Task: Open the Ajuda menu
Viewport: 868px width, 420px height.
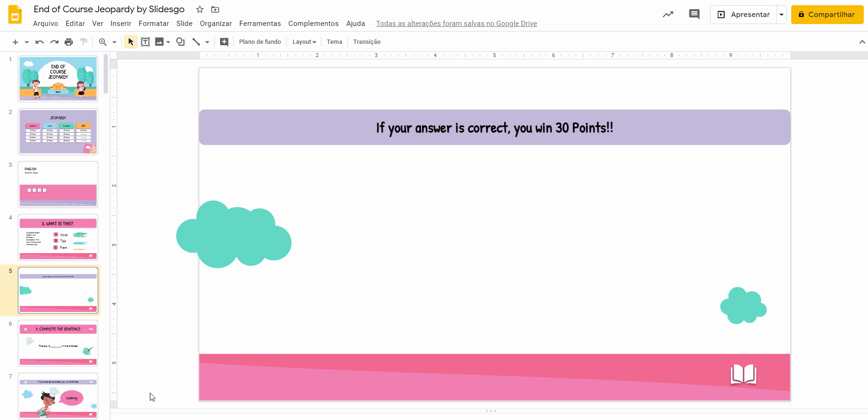Action: tap(356, 24)
